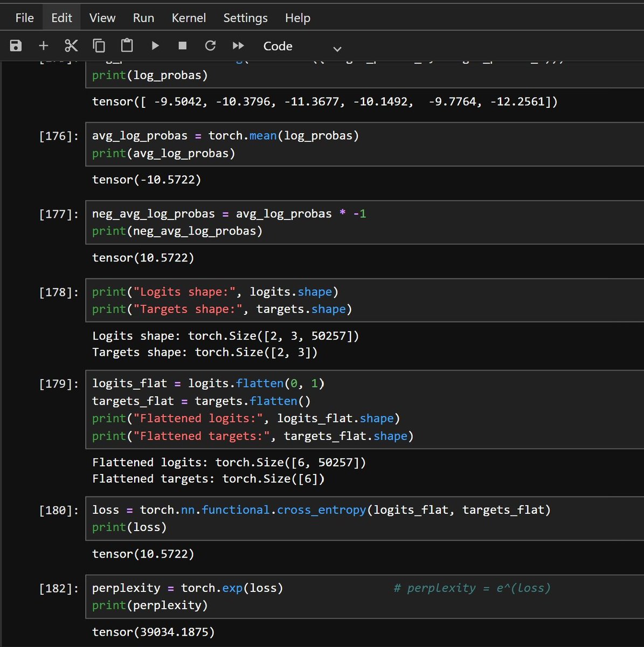Run the selected cell with the play icon
This screenshot has width=644, height=647.
(155, 46)
